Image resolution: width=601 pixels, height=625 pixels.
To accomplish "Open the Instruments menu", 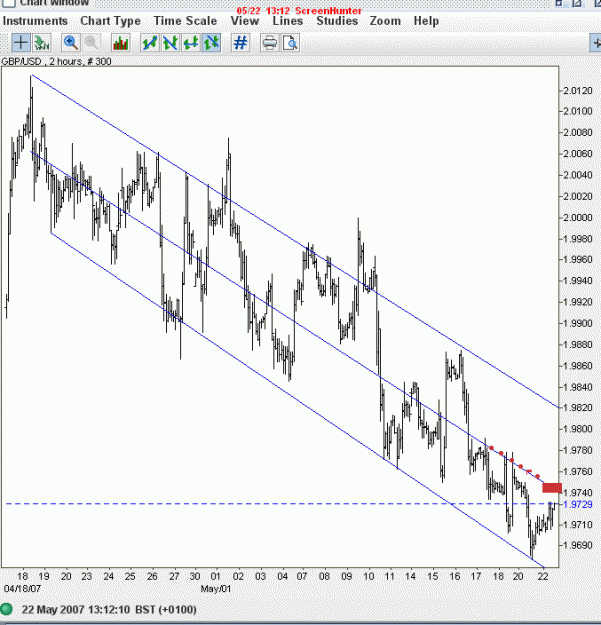I will pos(35,21).
